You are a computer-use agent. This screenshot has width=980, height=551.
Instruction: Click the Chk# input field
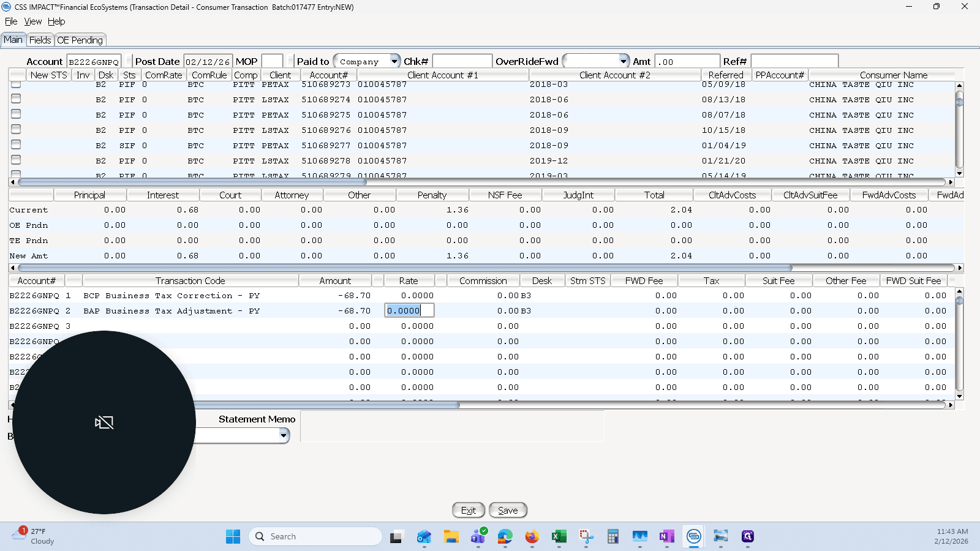pyautogui.click(x=462, y=61)
